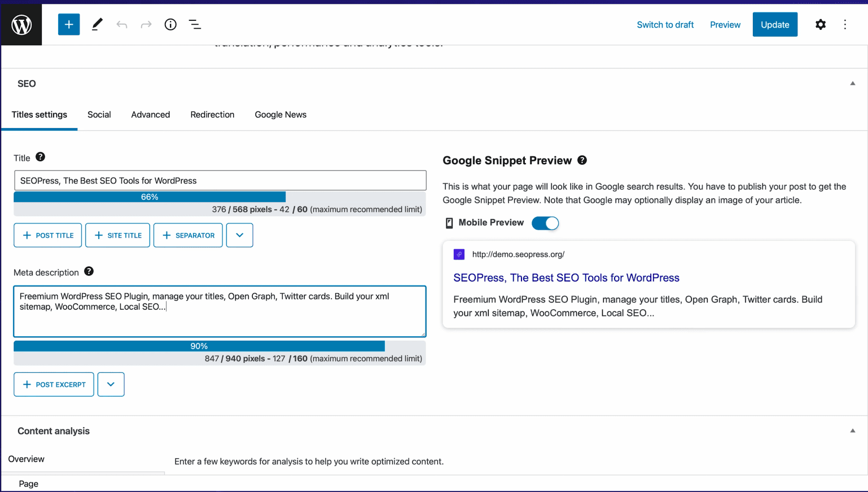
Task: Click the snippet description text in preview
Action: [638, 306]
